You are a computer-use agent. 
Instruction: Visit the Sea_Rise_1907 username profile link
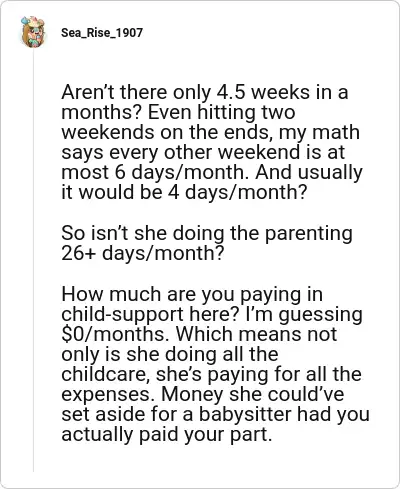(102, 33)
